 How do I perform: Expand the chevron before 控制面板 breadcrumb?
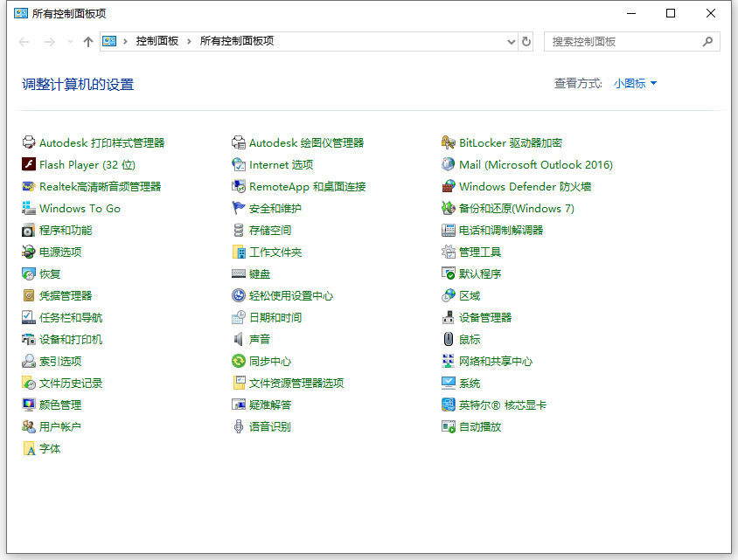(125, 41)
